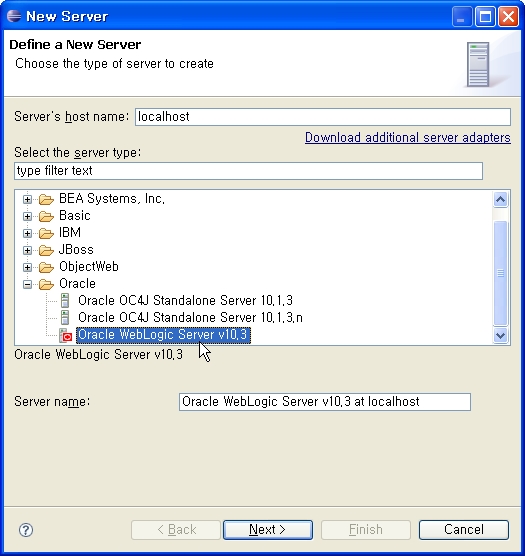
Task: Select the IBM category label
Action: pyautogui.click(x=70, y=233)
